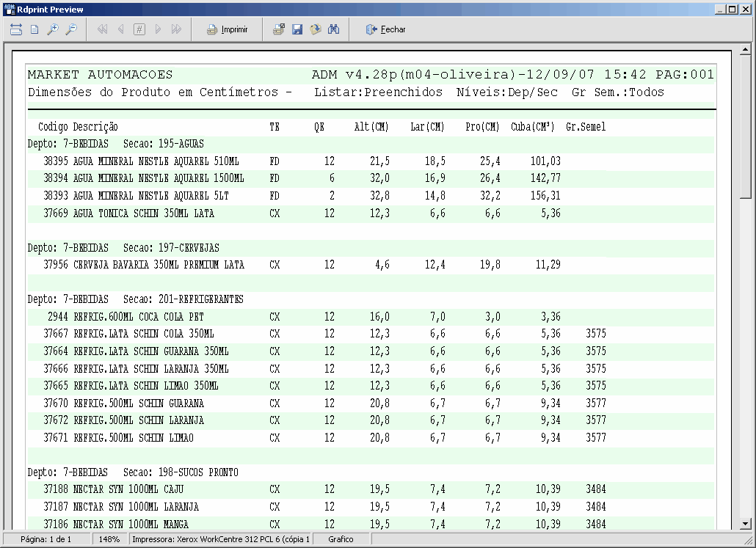Save report with floppy disk icon
Viewport: 756px width, 548px height.
pos(297,29)
